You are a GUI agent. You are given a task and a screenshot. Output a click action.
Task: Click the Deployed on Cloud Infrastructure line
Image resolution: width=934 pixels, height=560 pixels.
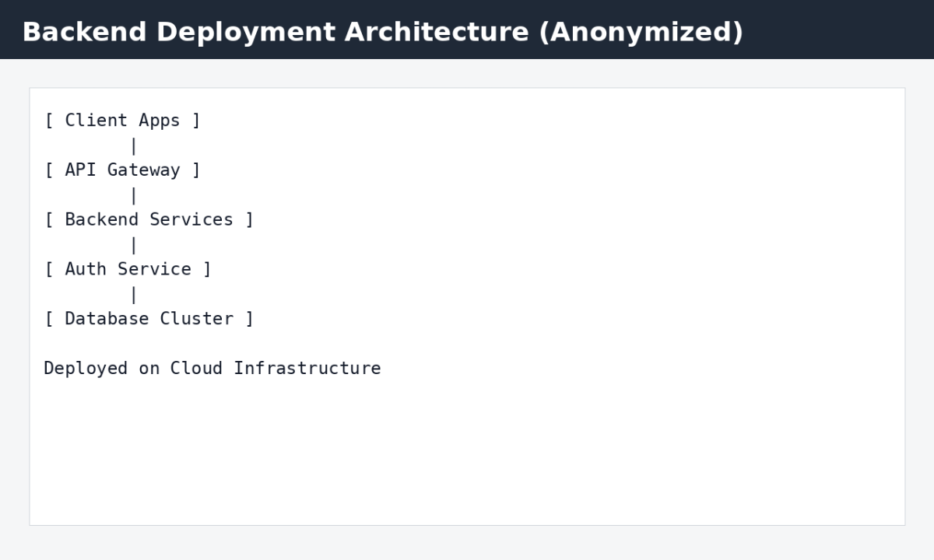click(212, 369)
